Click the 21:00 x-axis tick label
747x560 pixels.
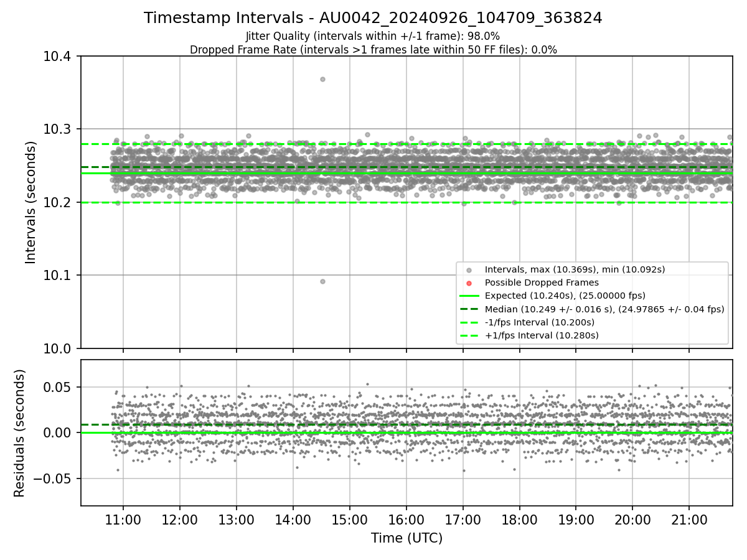(689, 519)
